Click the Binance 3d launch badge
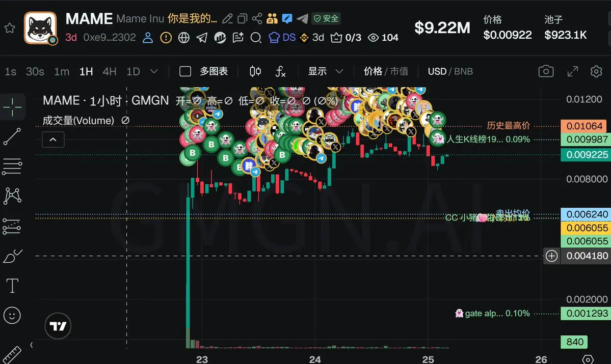Screen dimensions: 611x364 coord(312,37)
